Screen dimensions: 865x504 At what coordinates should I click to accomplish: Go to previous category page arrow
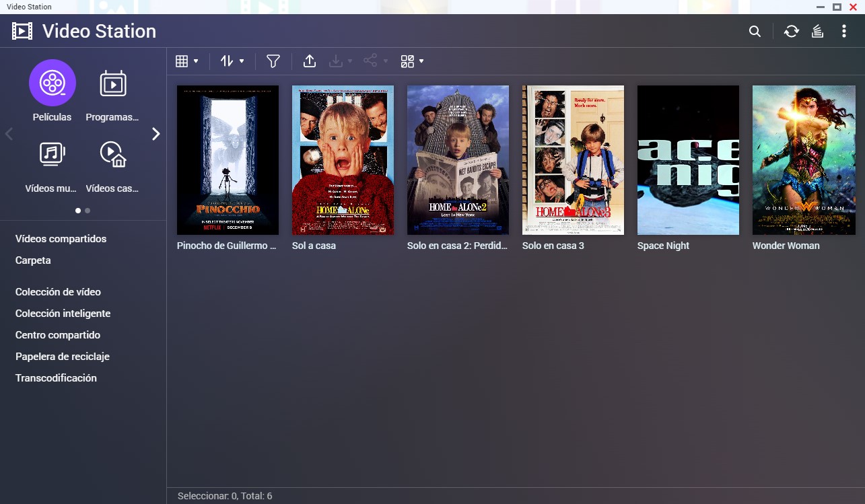point(9,134)
